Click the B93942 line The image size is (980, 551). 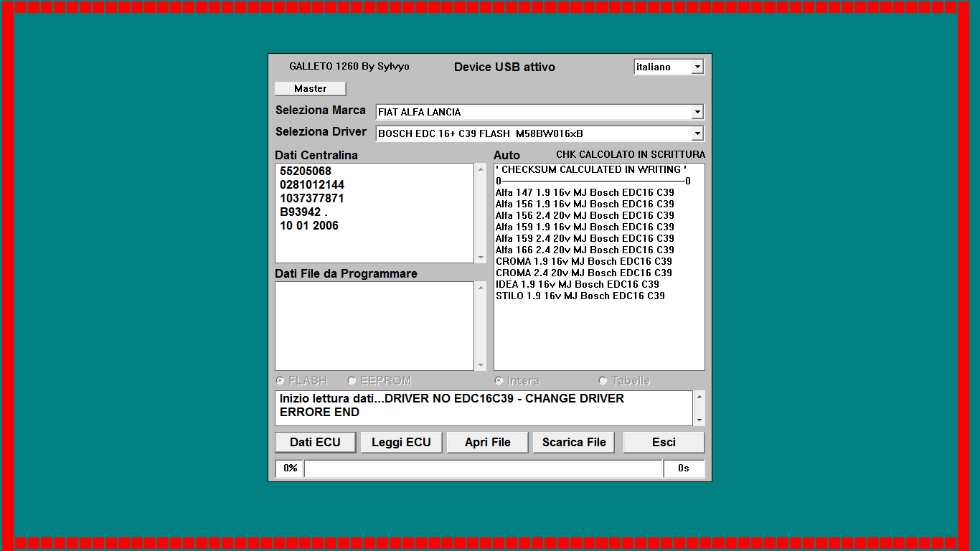303,212
